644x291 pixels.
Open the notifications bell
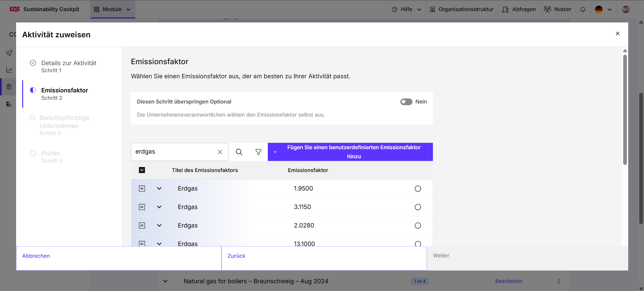pos(583,9)
